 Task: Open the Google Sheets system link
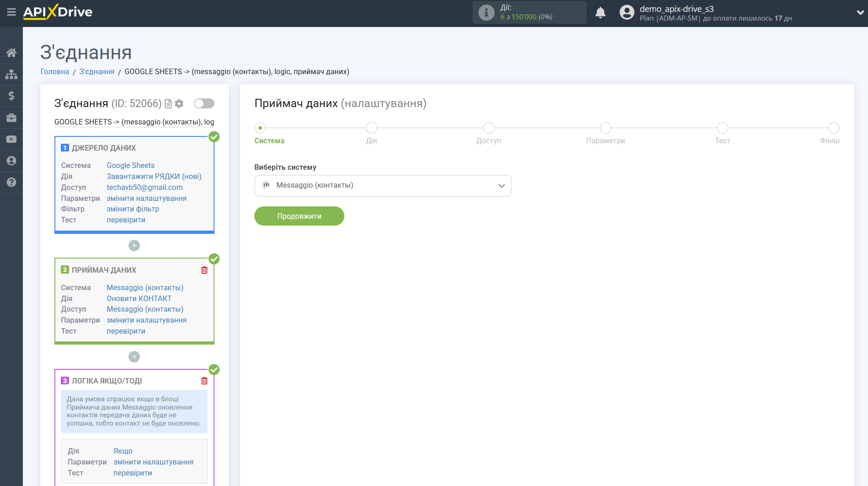coord(130,165)
